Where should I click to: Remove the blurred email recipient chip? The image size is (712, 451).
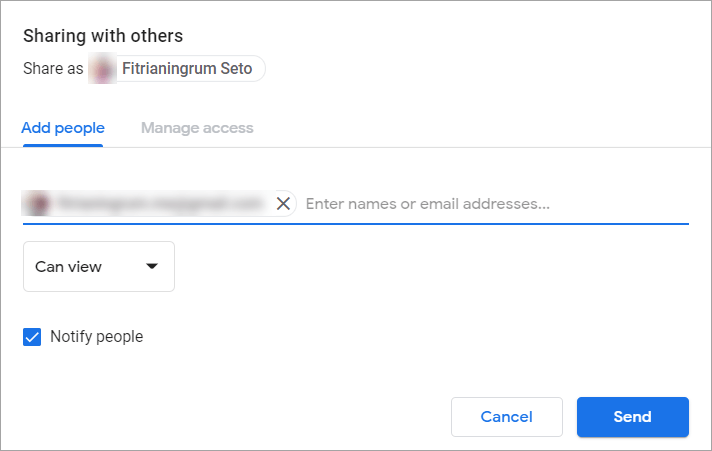[283, 203]
